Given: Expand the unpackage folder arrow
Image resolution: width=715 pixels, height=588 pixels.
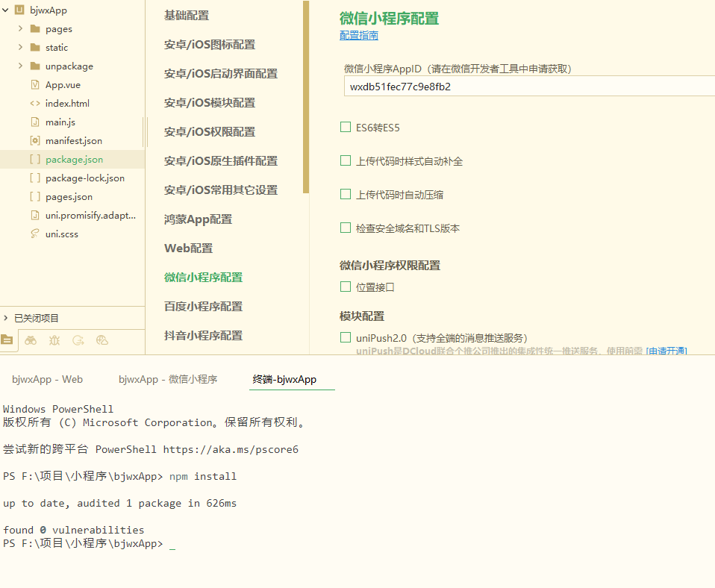Looking at the screenshot, I should 20,66.
